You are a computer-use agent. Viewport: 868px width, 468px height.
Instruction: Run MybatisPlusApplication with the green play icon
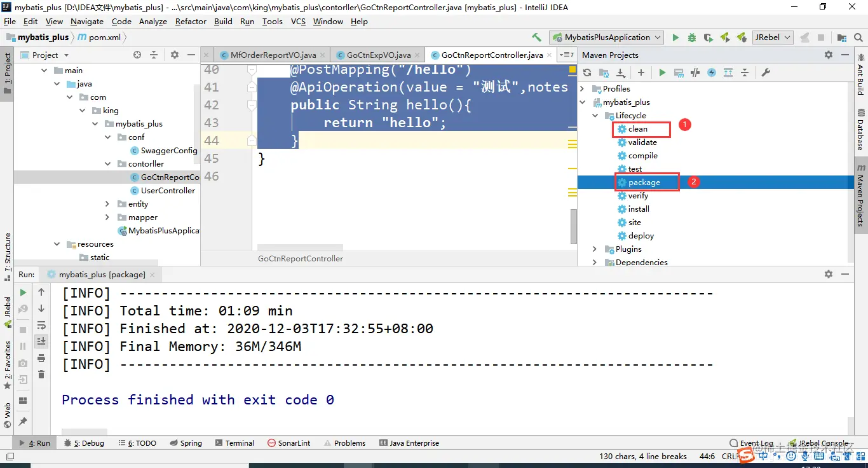click(675, 38)
